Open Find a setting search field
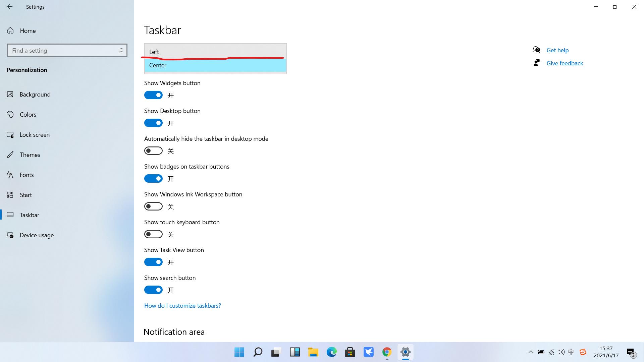This screenshot has width=644, height=362. 67,50
